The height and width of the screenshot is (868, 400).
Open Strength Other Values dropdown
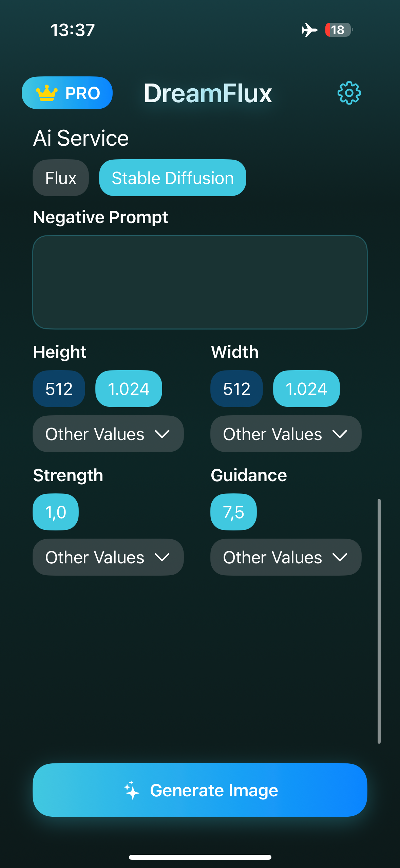click(x=108, y=557)
